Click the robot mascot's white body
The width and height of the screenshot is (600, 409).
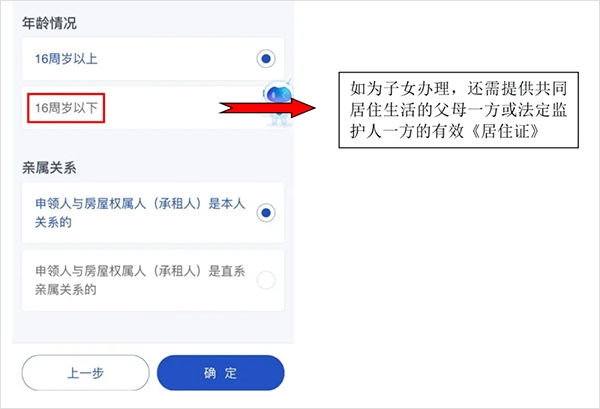click(278, 117)
